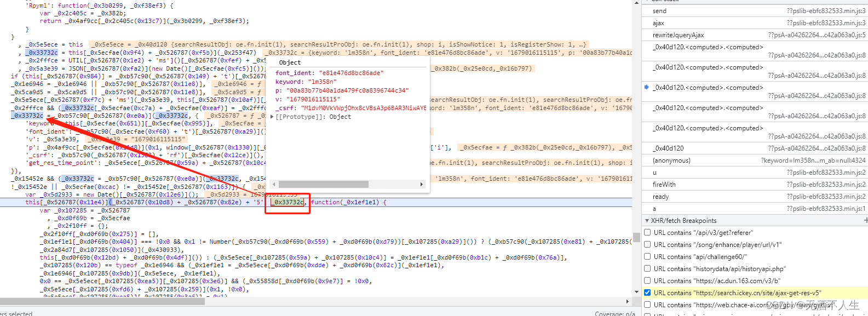Click scroll-right arrow in object tooltip scrollbar

pyautogui.click(x=421, y=185)
